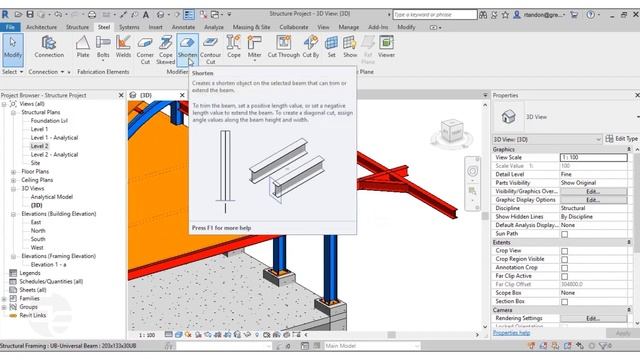The width and height of the screenshot is (640, 360).
Task: Click the Open file icon
Action: [18, 14]
